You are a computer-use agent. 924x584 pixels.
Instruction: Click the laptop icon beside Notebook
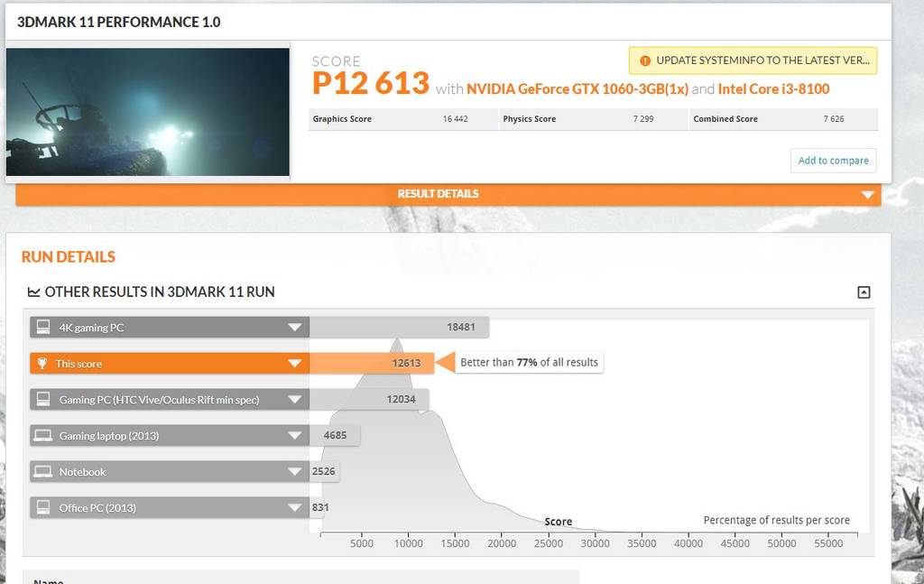(x=43, y=471)
